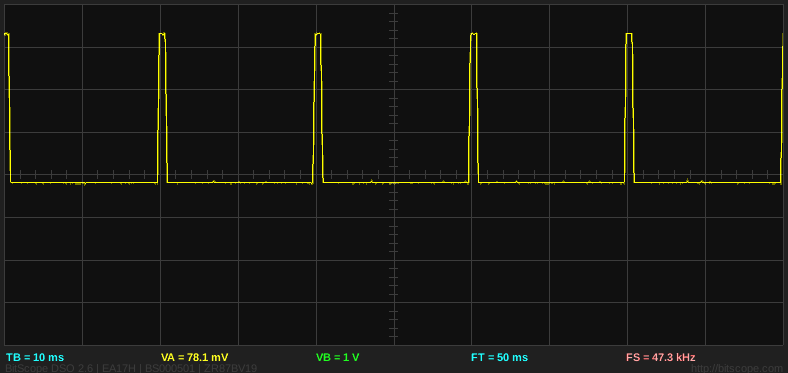Click the BS000501 identifier in the footer
This screenshot has height=373, width=788.
coord(169,369)
